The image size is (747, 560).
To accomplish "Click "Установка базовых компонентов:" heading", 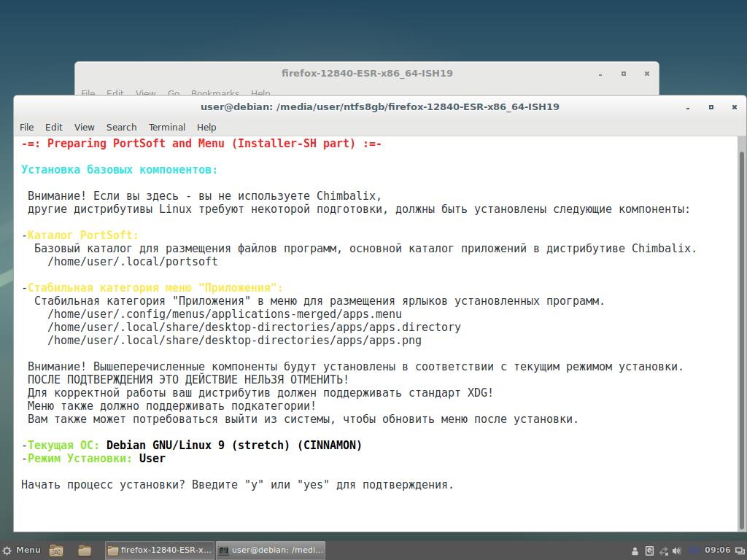I will [x=119, y=169].
